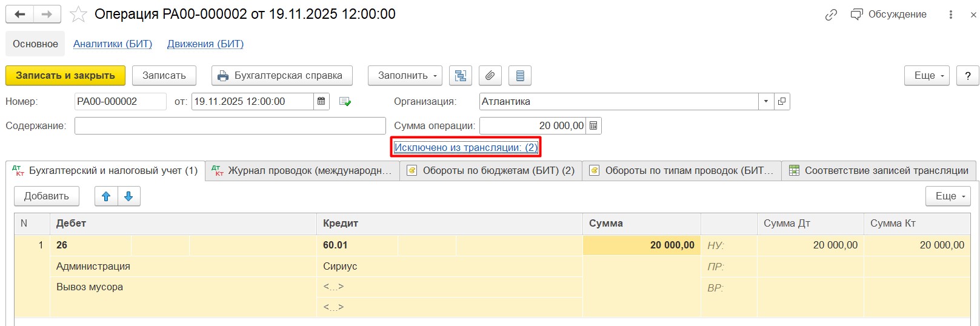Screen dimensions: 980x326
Task: Open the calendar date picker icon
Action: (x=321, y=102)
